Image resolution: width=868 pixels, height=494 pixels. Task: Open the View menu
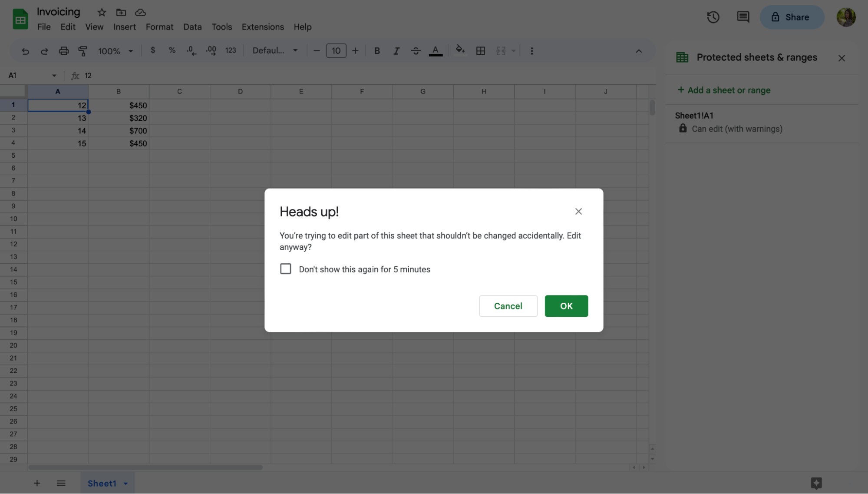94,27
